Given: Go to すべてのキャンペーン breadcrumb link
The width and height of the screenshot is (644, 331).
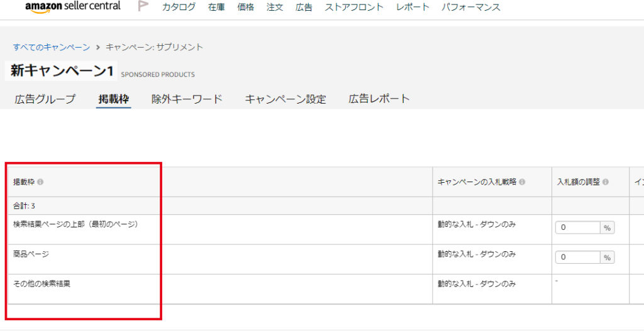Looking at the screenshot, I should tap(52, 47).
